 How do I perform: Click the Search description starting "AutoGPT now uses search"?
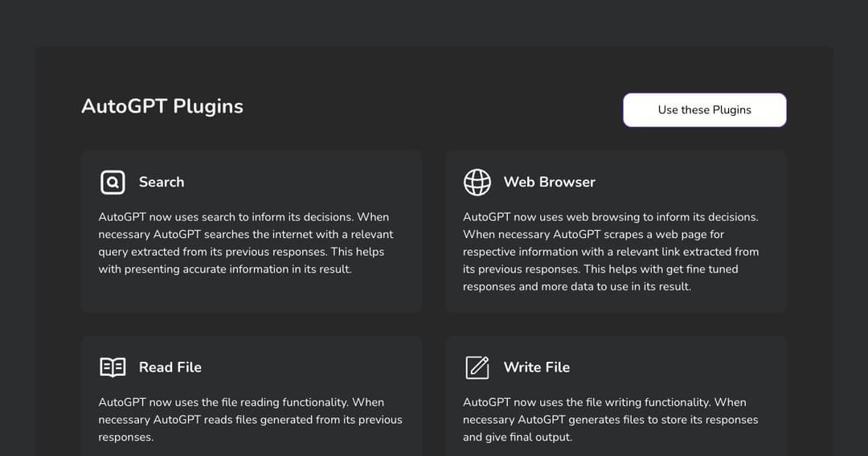tap(246, 243)
